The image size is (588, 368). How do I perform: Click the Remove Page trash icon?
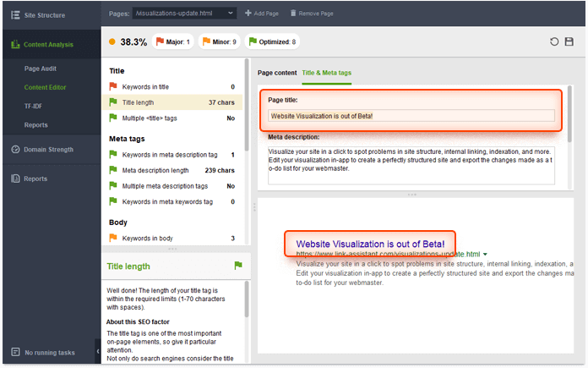(293, 14)
